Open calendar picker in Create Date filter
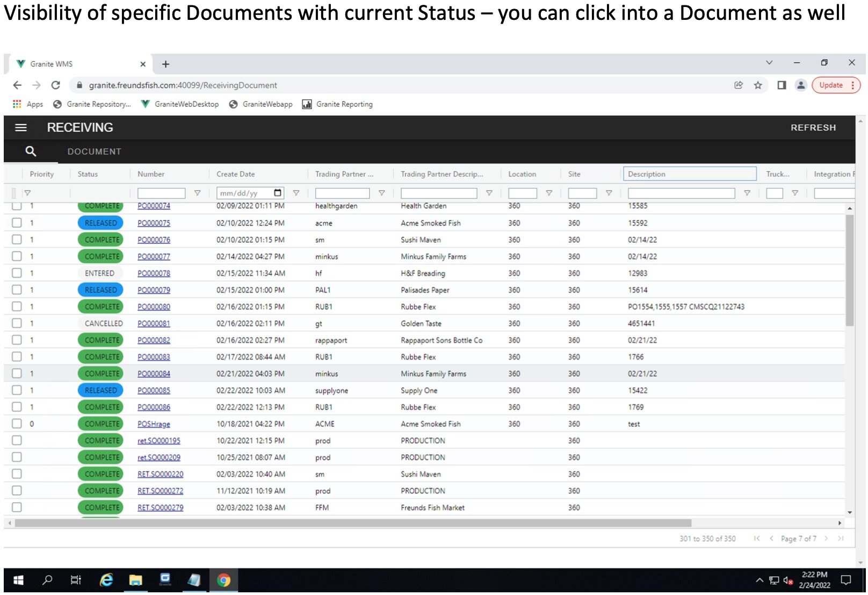 pyautogui.click(x=278, y=193)
